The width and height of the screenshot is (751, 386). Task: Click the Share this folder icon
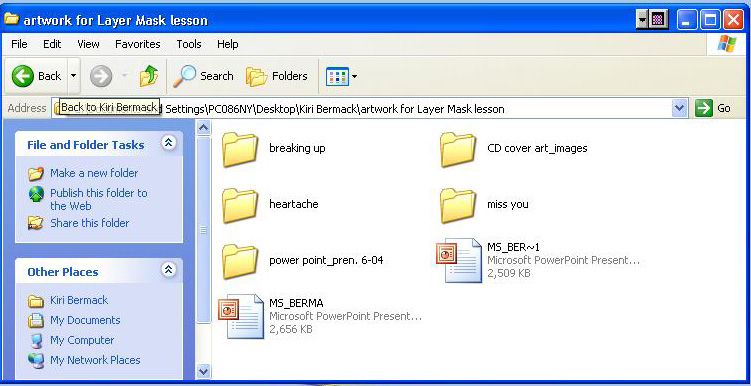pos(36,223)
